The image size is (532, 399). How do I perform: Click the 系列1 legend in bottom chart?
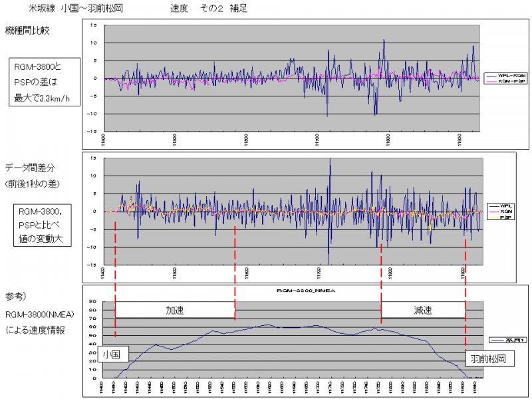(505, 340)
